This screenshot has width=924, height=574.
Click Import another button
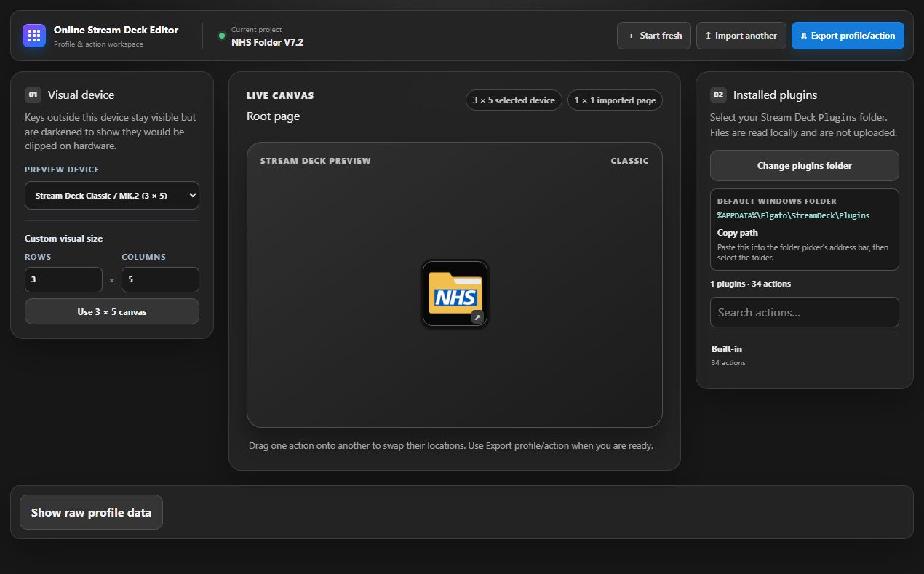click(x=741, y=36)
